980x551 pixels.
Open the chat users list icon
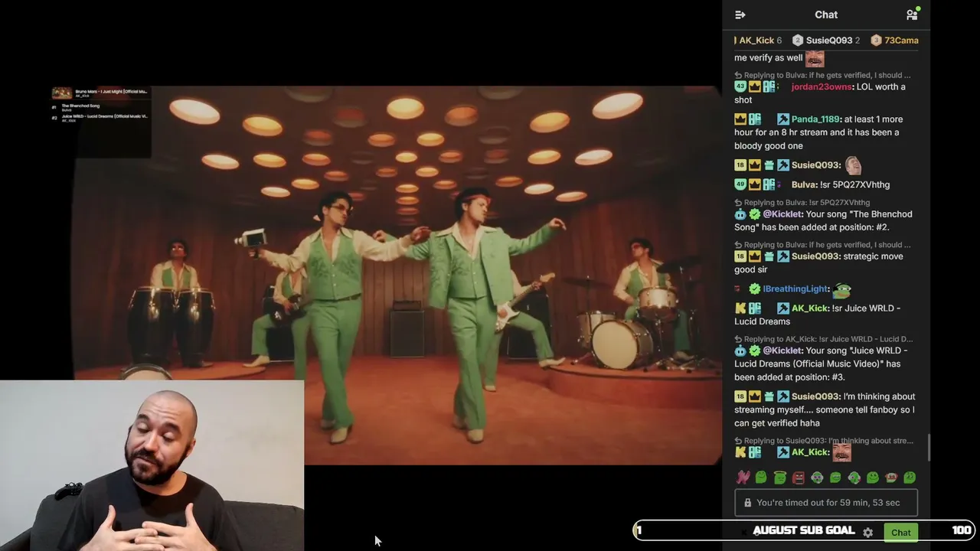(x=912, y=15)
